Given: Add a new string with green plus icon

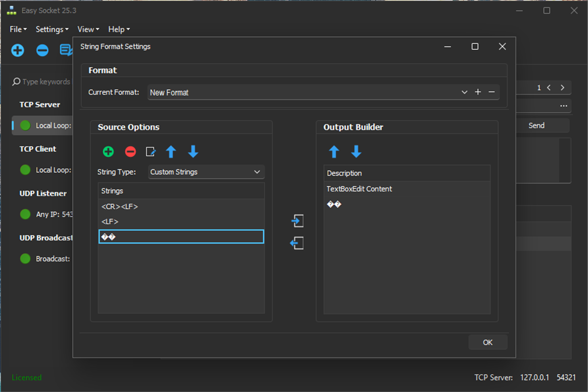Looking at the screenshot, I should click(108, 152).
